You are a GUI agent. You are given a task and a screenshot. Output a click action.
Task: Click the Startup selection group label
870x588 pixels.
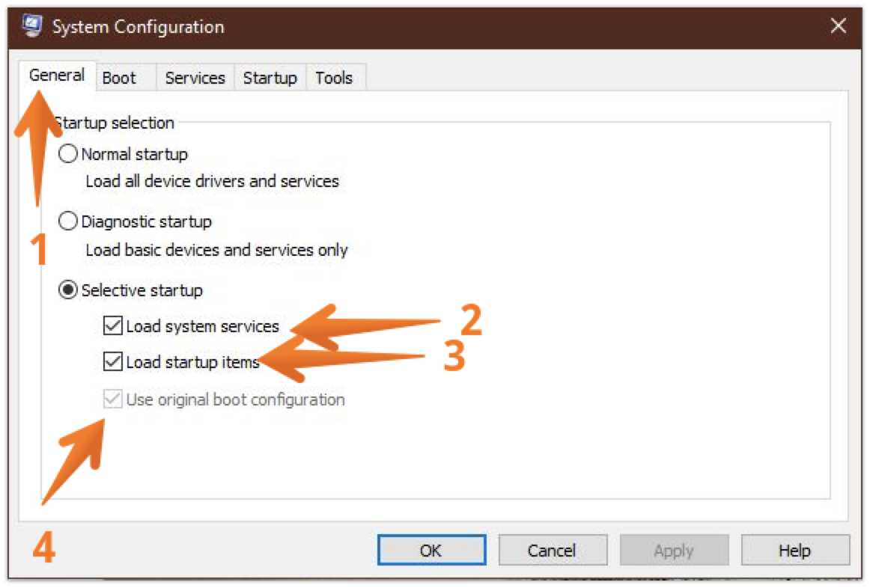(115, 123)
